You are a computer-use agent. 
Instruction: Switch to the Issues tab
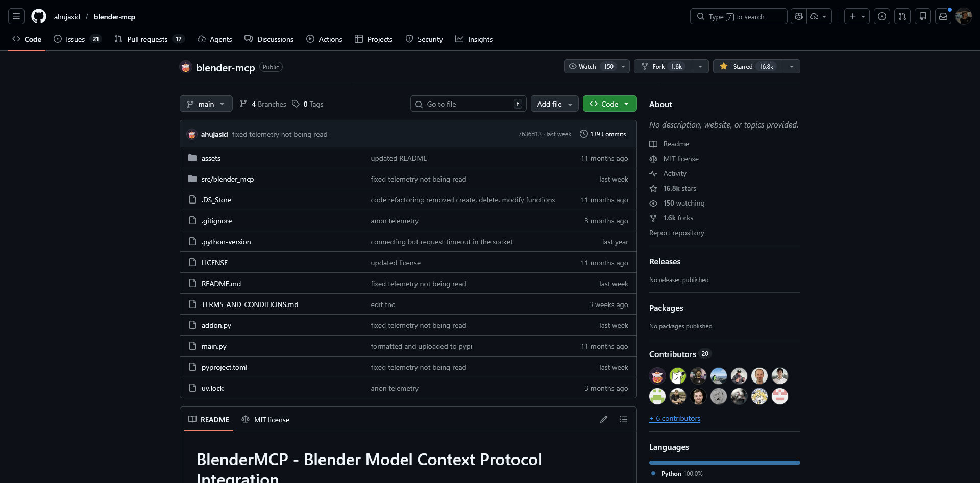tap(78, 39)
